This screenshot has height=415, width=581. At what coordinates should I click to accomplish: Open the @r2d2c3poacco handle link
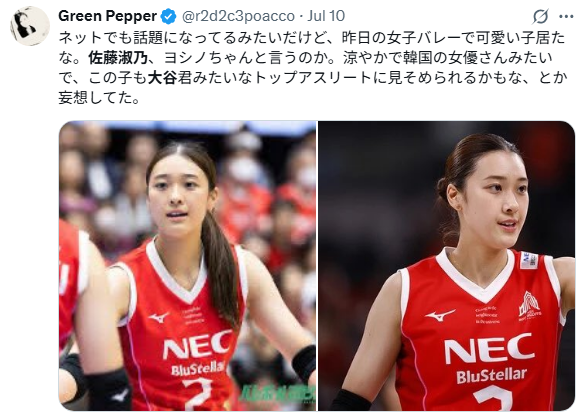238,16
